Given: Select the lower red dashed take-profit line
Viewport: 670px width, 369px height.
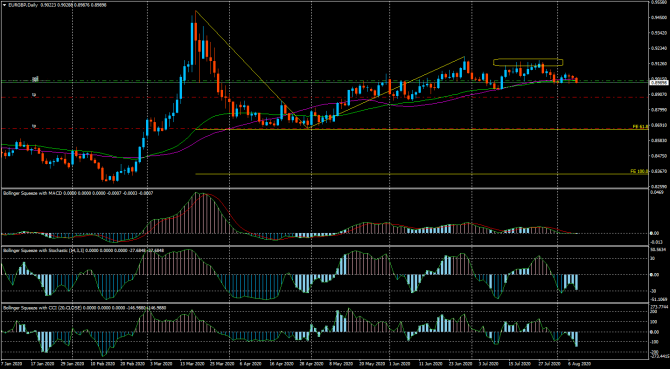Looking at the screenshot, I should pos(325,129).
